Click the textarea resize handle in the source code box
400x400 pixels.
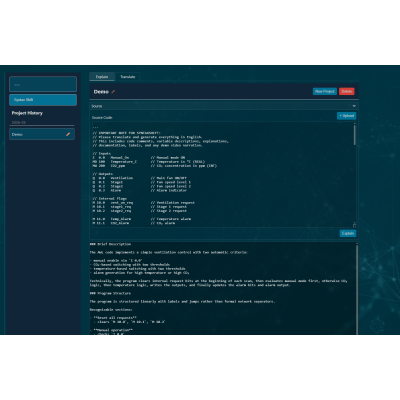pyautogui.click(x=354, y=225)
